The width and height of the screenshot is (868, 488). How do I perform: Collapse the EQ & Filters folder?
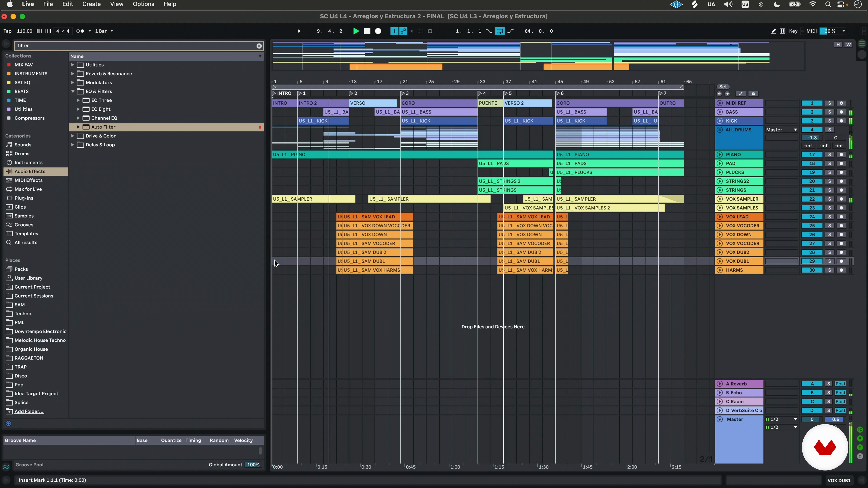point(73,91)
